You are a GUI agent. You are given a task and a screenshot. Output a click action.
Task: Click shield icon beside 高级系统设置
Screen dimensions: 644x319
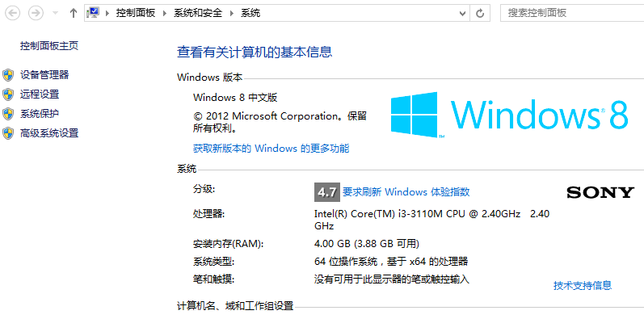click(8, 133)
